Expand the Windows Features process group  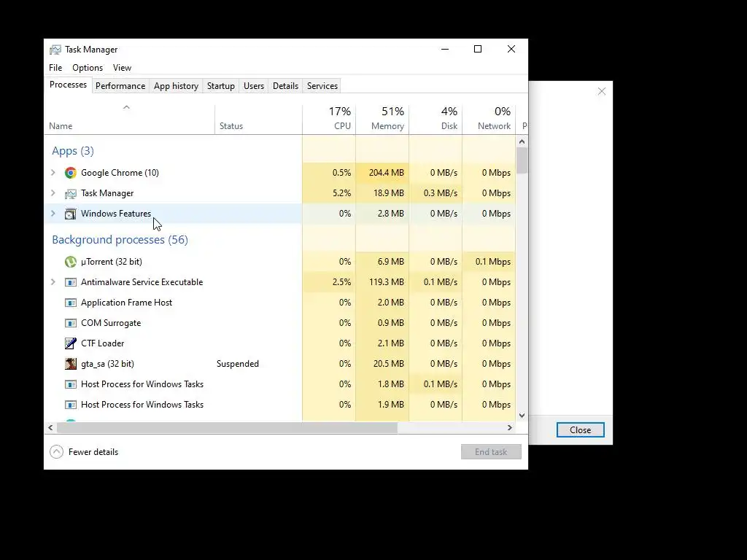click(x=53, y=214)
